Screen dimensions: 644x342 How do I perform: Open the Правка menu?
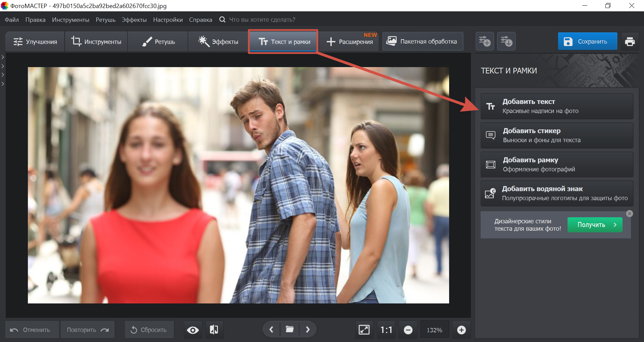click(x=35, y=20)
